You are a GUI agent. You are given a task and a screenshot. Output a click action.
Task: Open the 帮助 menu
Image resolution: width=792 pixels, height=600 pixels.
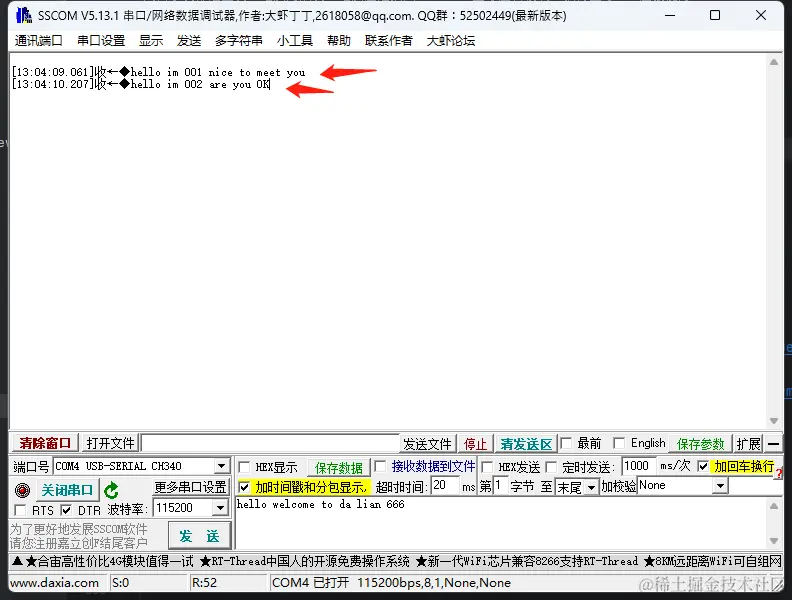tap(338, 40)
